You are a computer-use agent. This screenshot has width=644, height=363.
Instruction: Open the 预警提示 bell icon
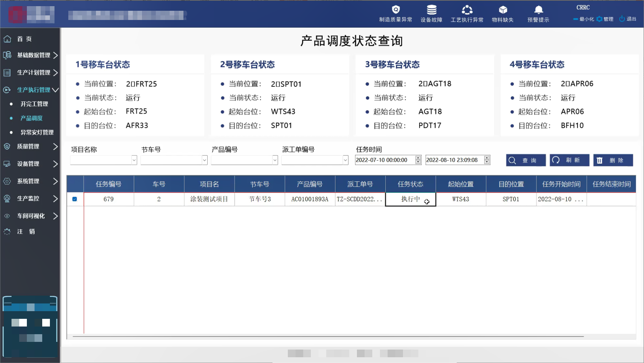pos(538,9)
